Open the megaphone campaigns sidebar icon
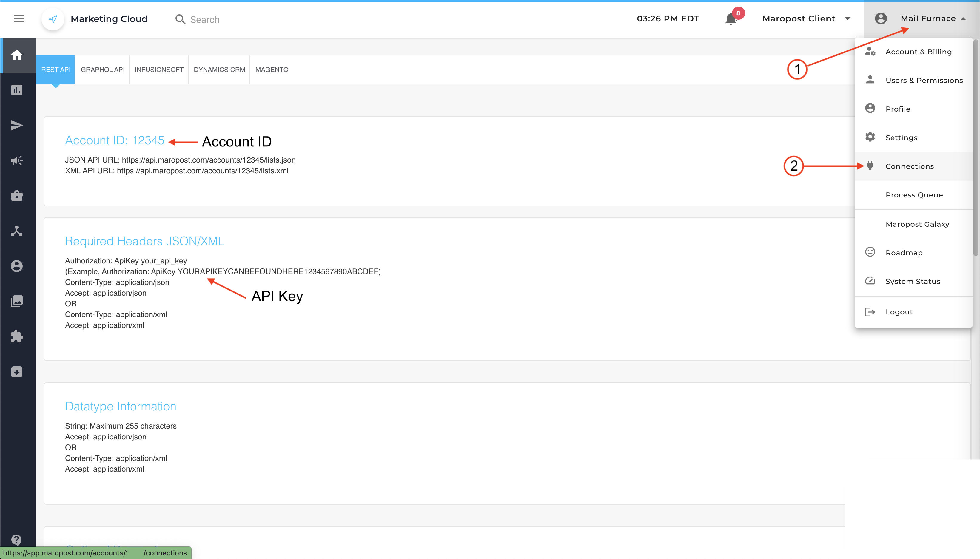This screenshot has width=980, height=559. point(16,160)
